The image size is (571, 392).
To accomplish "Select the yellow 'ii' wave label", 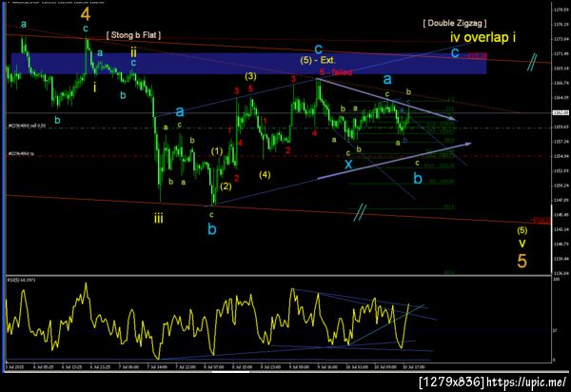I will point(133,52).
